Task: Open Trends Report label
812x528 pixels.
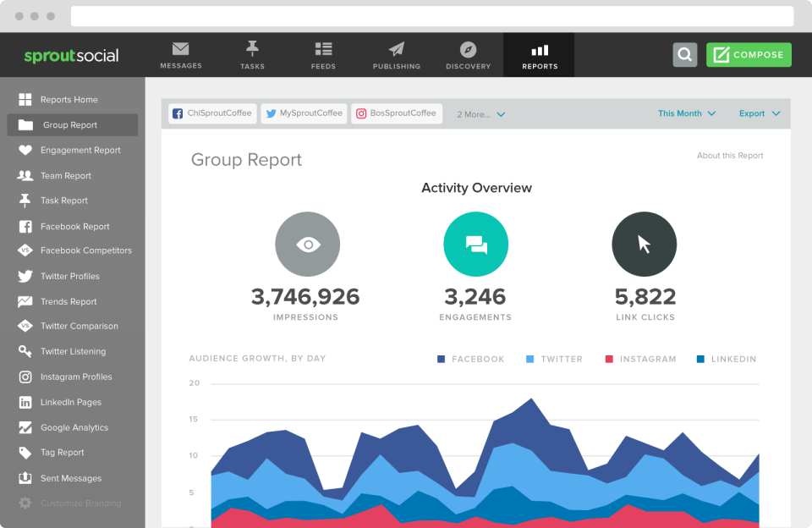Action: pyautogui.click(x=69, y=301)
